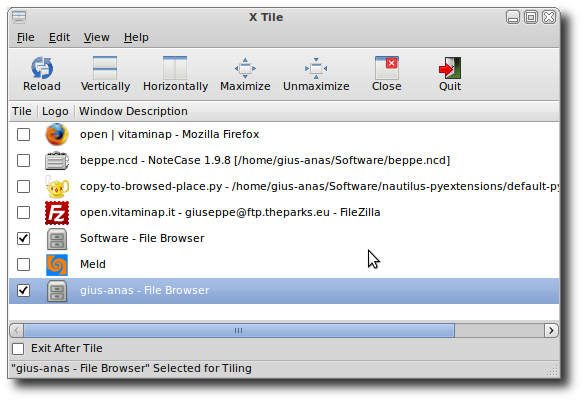
Task: Click the horizontal scrollbar right arrow
Action: (x=551, y=330)
